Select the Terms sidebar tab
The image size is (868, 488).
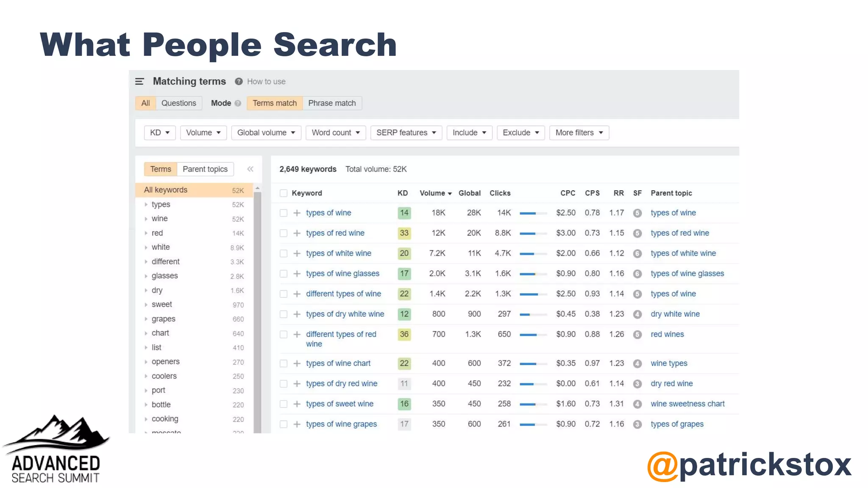[x=161, y=169]
